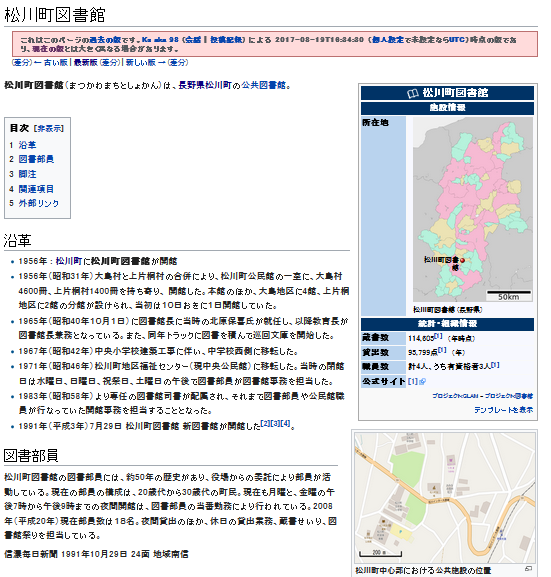Click the 50km scale bar on map
Screen dimensions: 551x577
(x=509, y=295)
